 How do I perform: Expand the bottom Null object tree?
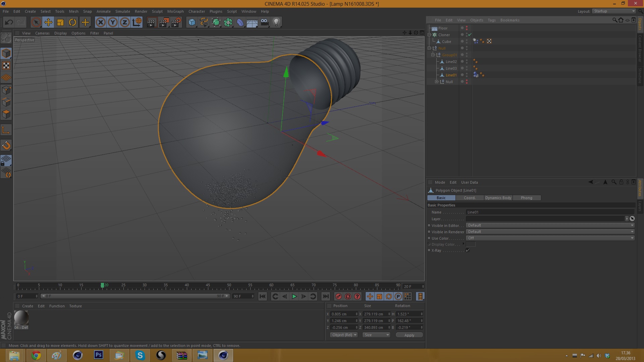point(436,82)
